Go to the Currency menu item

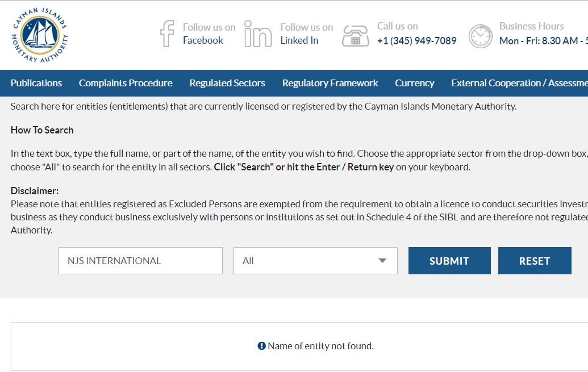(414, 83)
